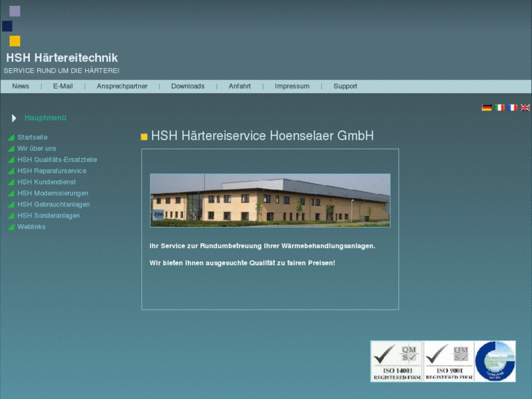Click the text about Rundumbetreuung Ihrer Wärmebehandlungsanlagen

262,246
